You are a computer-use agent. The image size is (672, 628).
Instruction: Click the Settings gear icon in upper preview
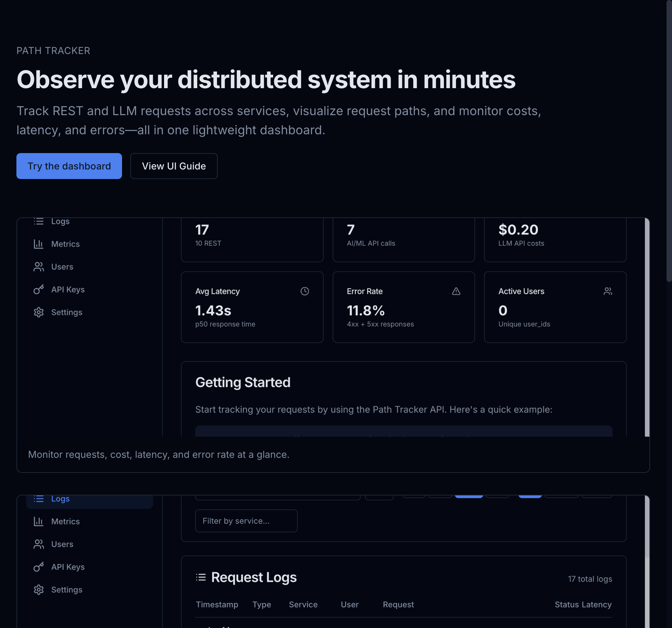click(x=39, y=312)
